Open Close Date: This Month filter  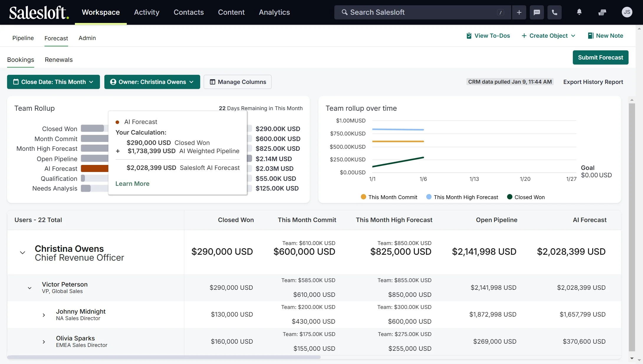(x=53, y=82)
